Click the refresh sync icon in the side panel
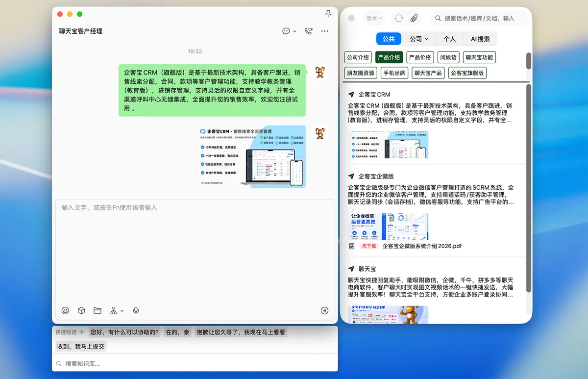Image resolution: width=588 pixels, height=379 pixels. click(399, 18)
